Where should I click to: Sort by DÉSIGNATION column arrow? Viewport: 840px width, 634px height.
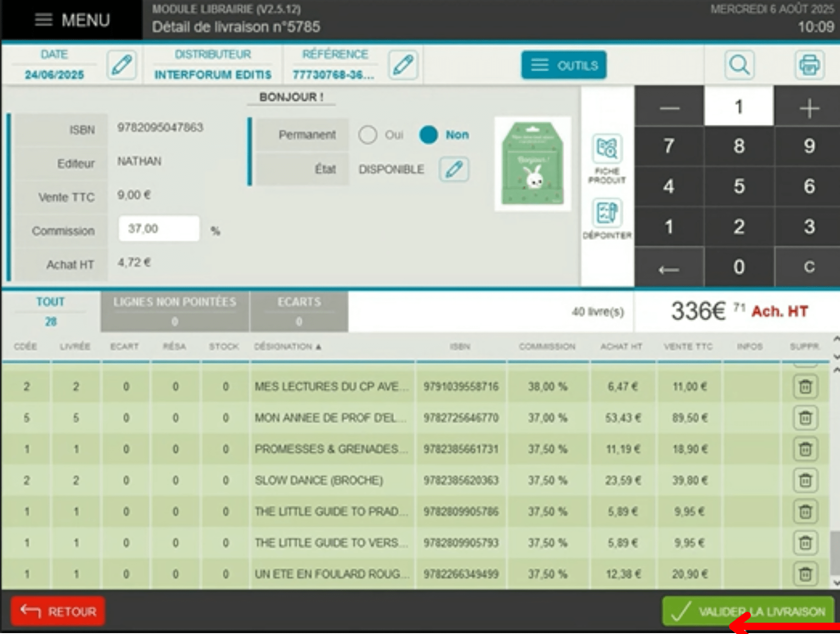(318, 347)
